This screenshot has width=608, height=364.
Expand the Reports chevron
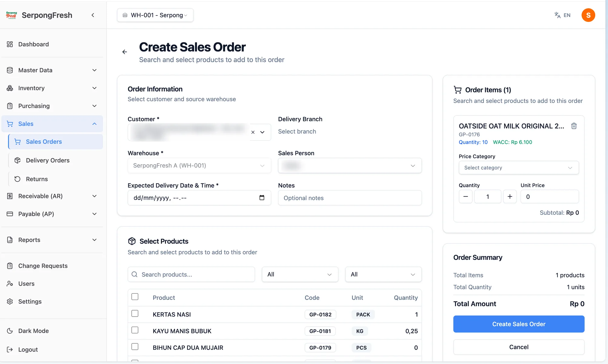coord(95,240)
